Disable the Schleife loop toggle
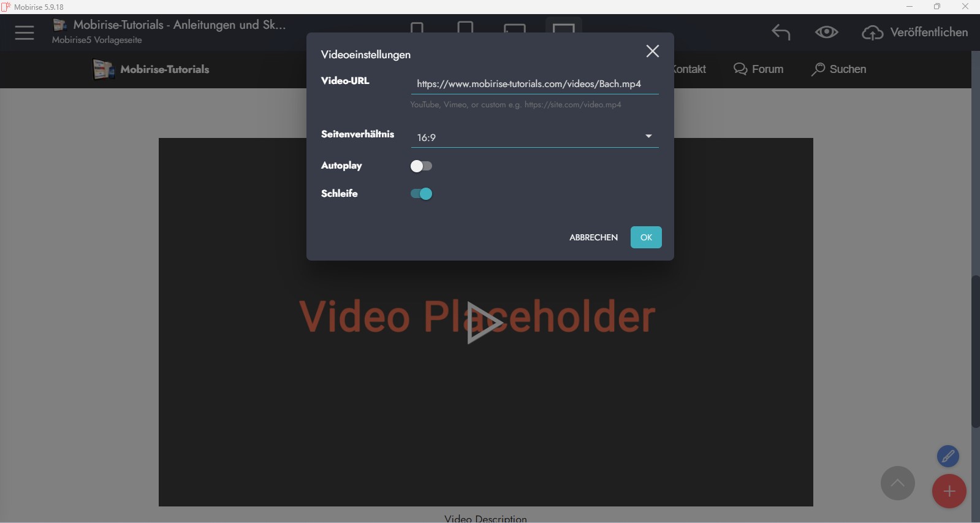980x523 pixels. [x=422, y=194]
